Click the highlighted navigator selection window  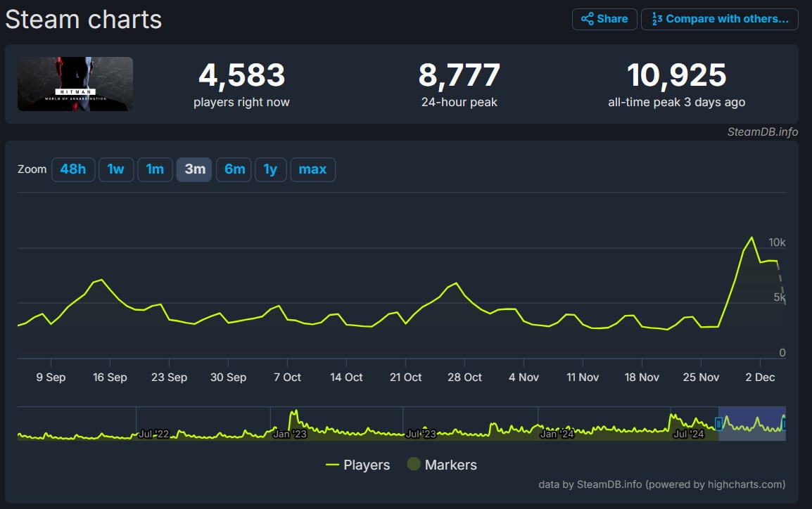[751, 423]
